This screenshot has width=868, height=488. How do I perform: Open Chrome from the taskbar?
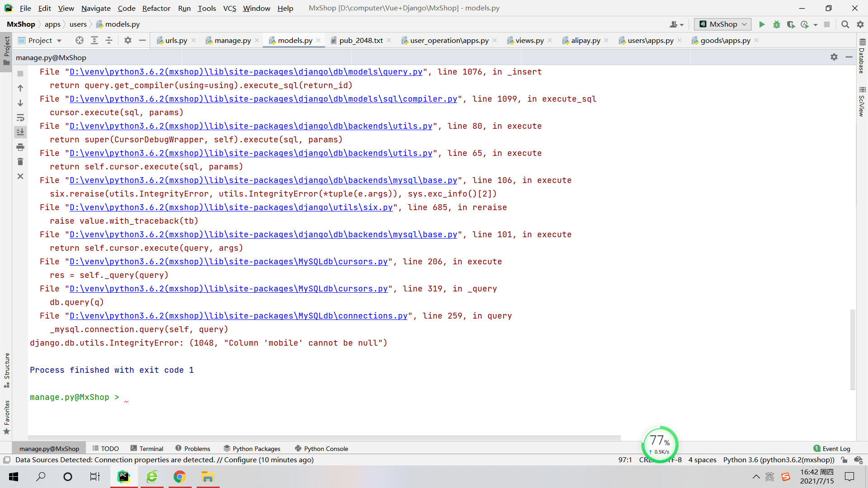click(x=179, y=477)
